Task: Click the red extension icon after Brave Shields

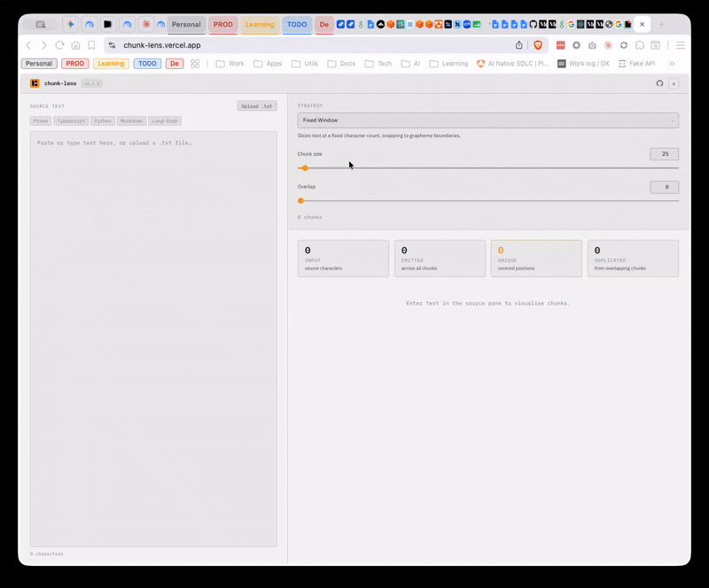Action: [560, 45]
